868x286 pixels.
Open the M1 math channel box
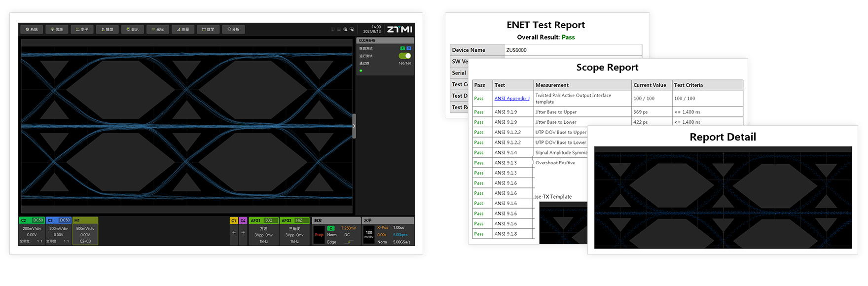point(85,231)
